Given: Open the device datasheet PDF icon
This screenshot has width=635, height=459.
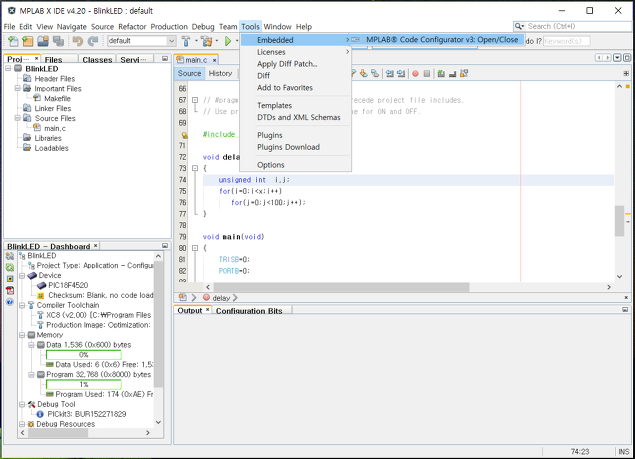Looking at the screenshot, I should point(10,290).
